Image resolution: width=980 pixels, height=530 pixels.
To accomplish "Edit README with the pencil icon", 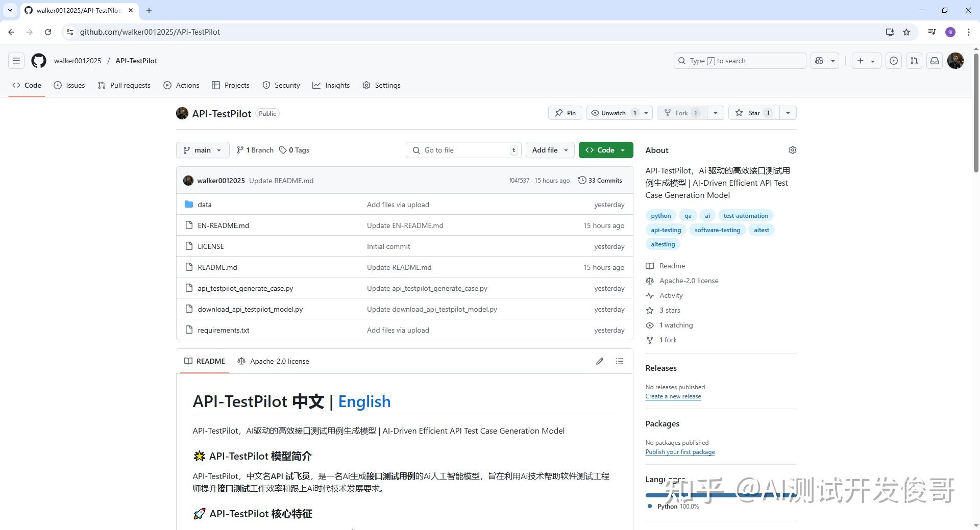I will pos(600,361).
